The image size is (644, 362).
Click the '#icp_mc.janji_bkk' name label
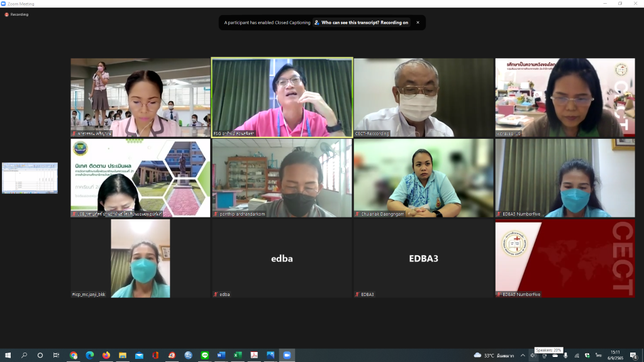click(x=89, y=294)
